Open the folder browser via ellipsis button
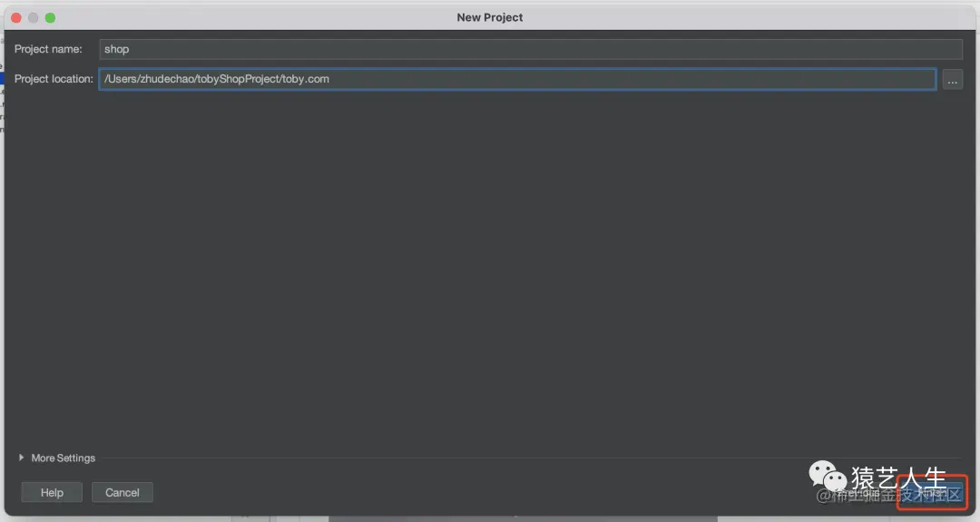 (952, 79)
